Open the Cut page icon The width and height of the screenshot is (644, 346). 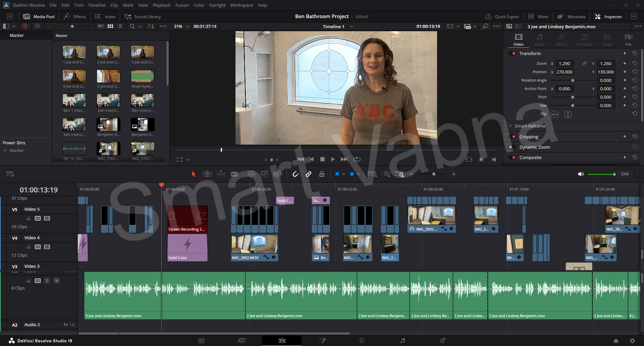(241, 341)
